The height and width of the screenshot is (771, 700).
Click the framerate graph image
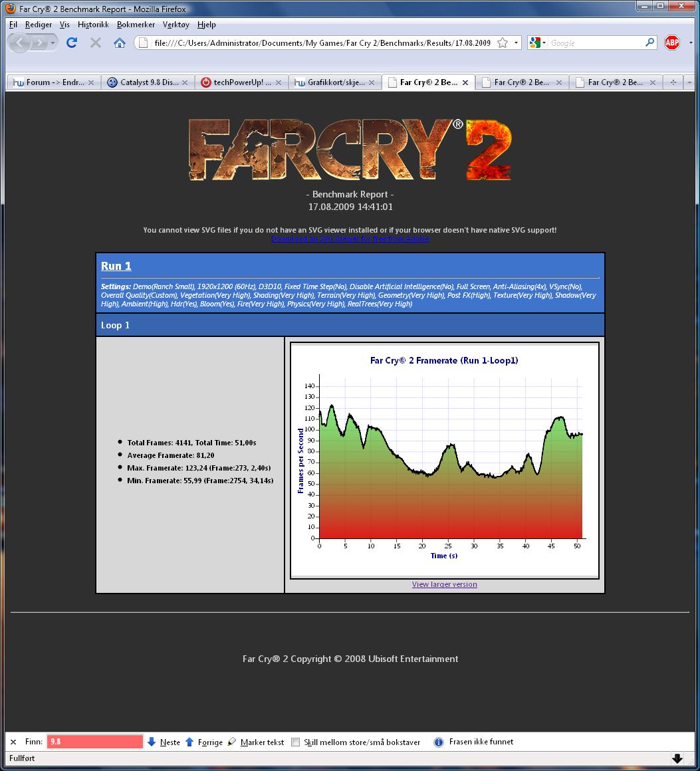pyautogui.click(x=445, y=460)
